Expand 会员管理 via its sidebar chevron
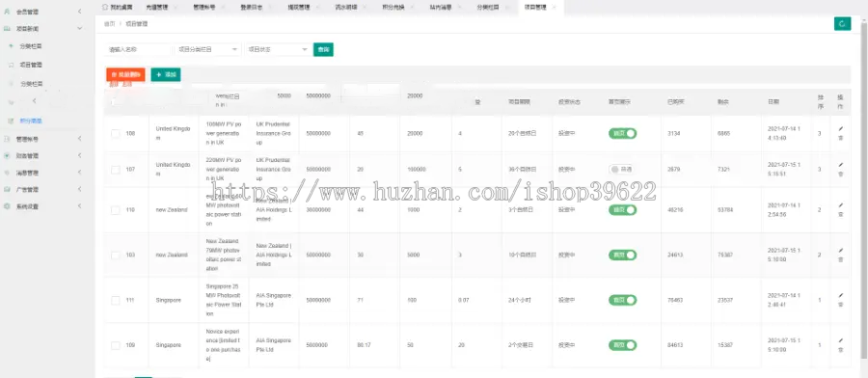The height and width of the screenshot is (378, 868). [x=80, y=11]
